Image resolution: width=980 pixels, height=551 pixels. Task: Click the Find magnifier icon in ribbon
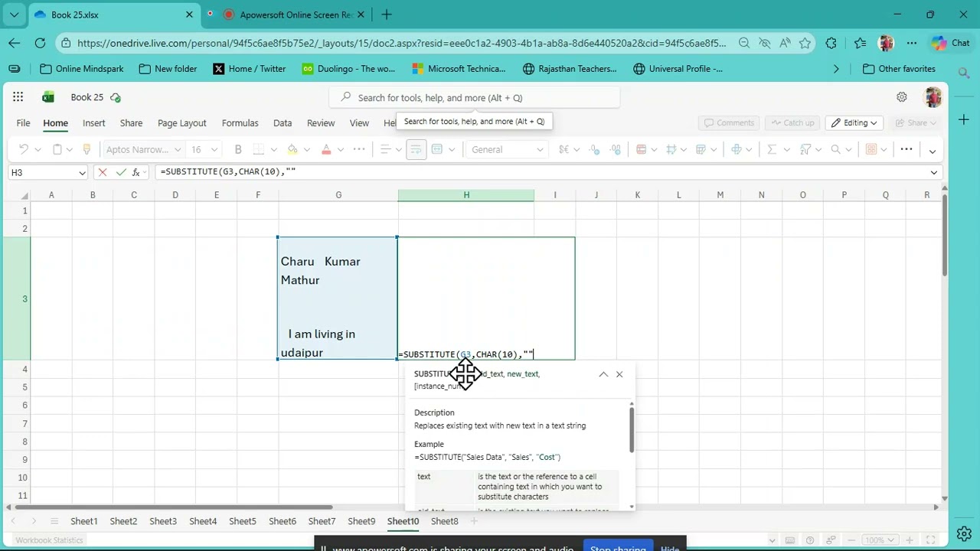pyautogui.click(x=836, y=149)
